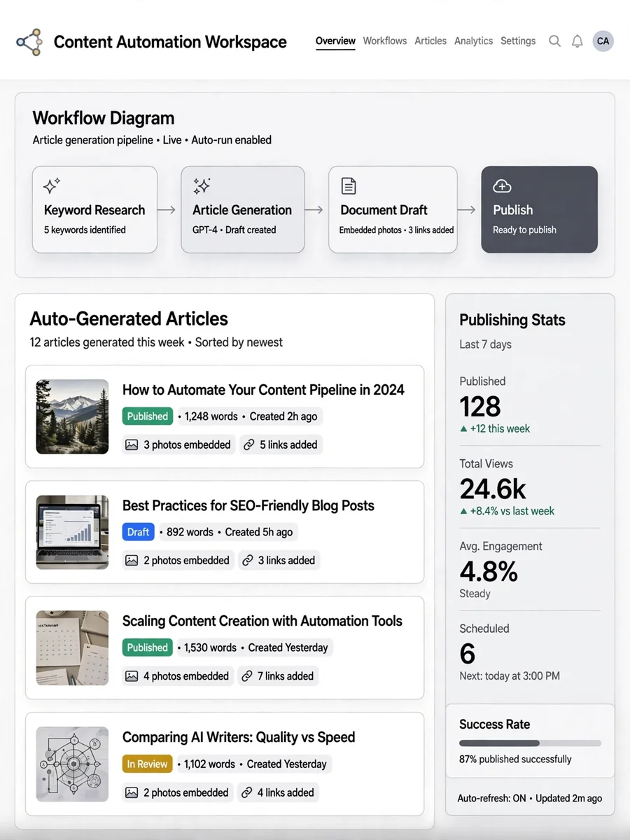Click the sparkle icon on Keyword Research
Image resolution: width=630 pixels, height=840 pixels.
pyautogui.click(x=52, y=185)
